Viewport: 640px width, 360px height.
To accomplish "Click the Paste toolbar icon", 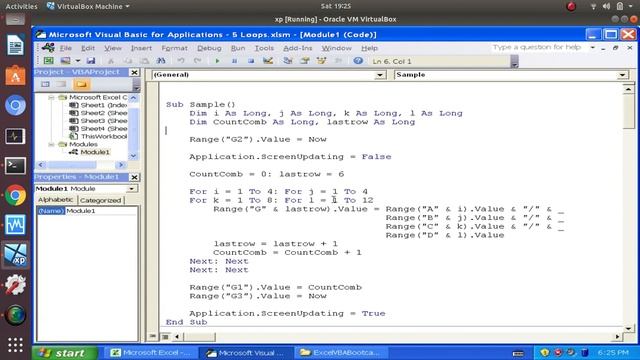I will click(x=144, y=61).
